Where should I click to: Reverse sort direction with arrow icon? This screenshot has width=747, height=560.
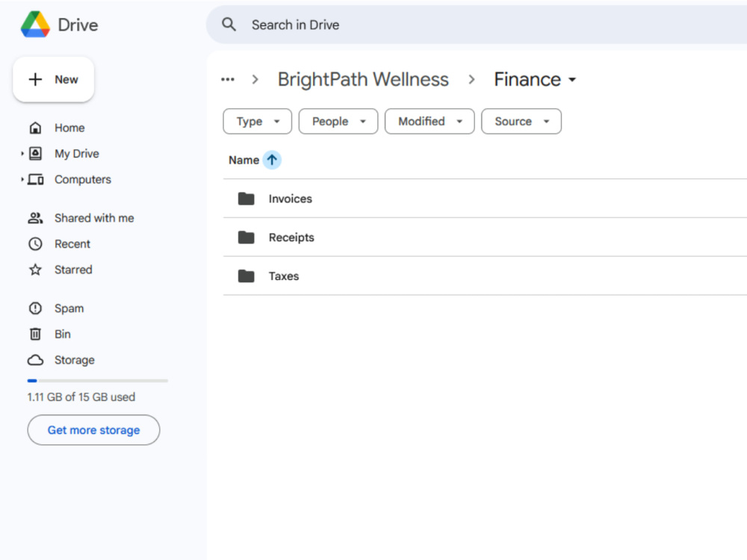[272, 160]
